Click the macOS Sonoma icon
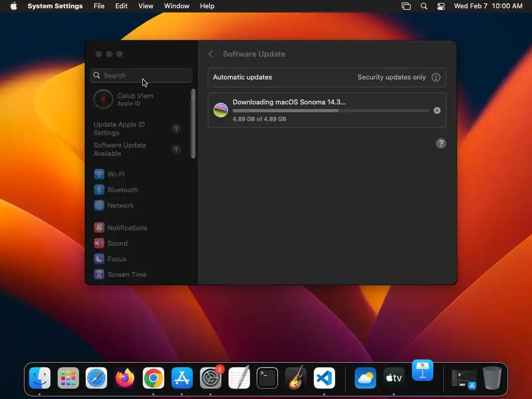The width and height of the screenshot is (532, 399). click(x=220, y=110)
